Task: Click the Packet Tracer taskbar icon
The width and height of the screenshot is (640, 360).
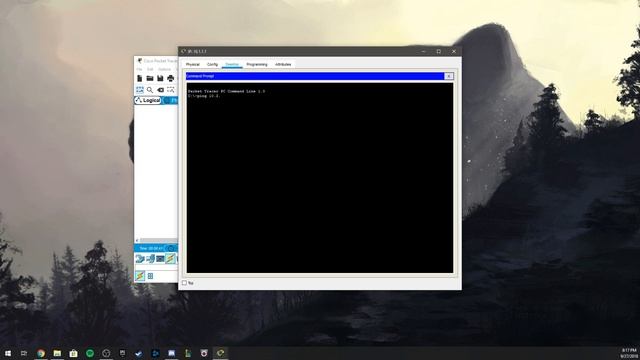Action: coord(220,353)
